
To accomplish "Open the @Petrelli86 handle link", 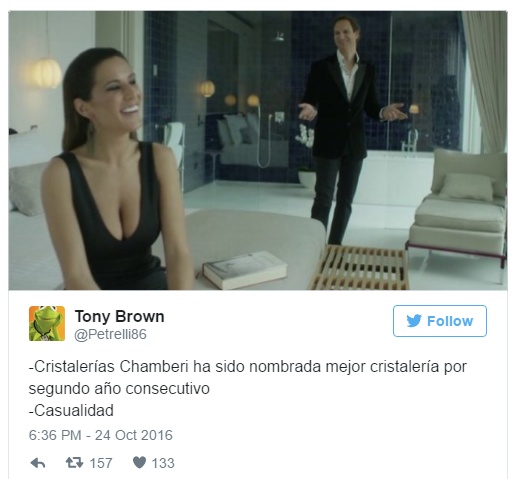I will (x=110, y=334).
